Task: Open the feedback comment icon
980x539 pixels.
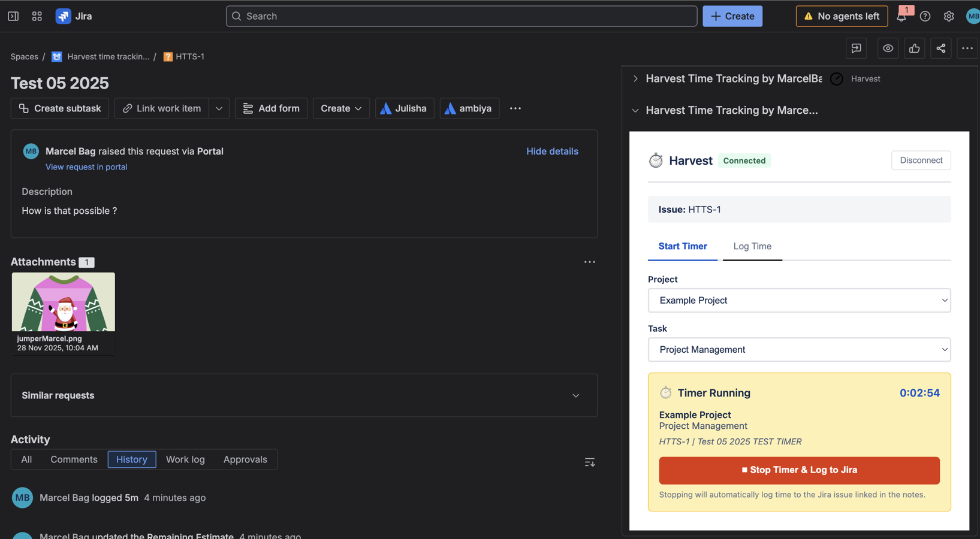Action: pos(856,49)
